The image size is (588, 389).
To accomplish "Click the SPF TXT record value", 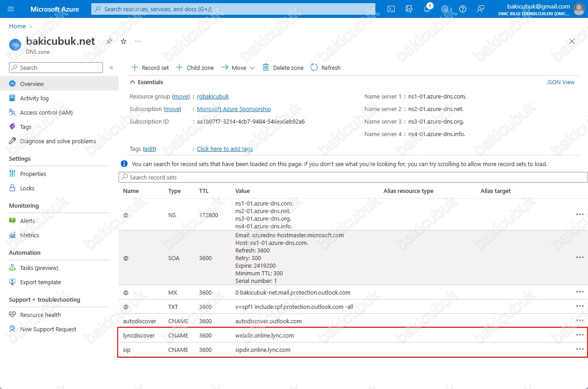I will (x=294, y=307).
